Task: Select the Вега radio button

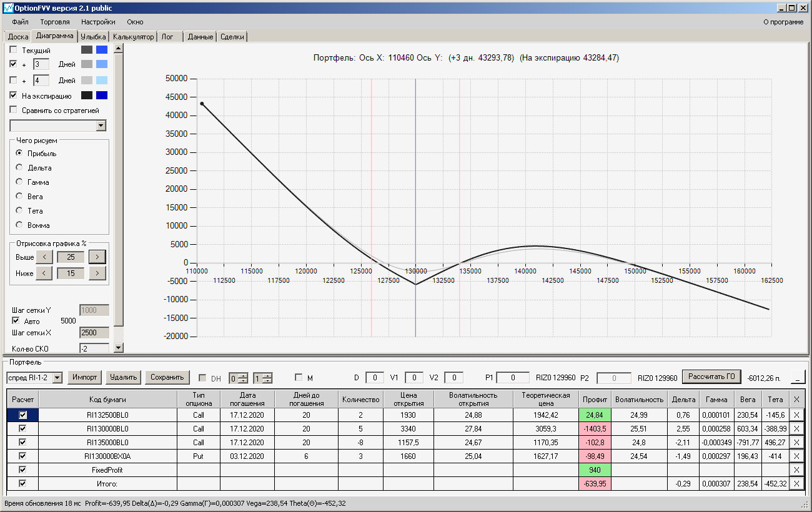Action: [19, 196]
